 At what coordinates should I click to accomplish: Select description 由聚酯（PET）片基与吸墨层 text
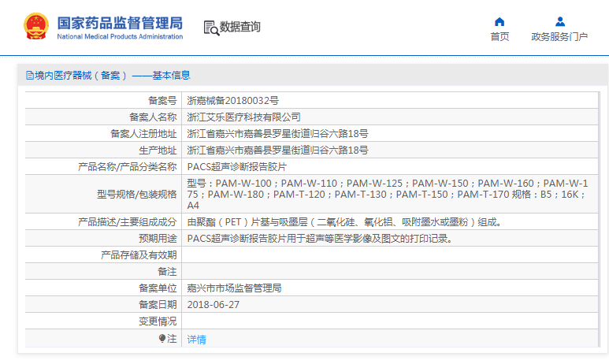tap(344, 222)
